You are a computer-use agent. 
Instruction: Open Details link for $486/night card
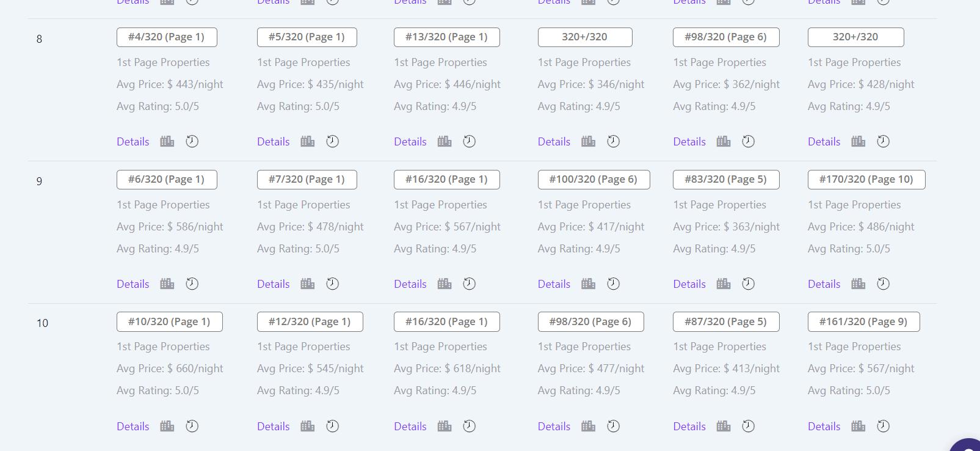824,284
